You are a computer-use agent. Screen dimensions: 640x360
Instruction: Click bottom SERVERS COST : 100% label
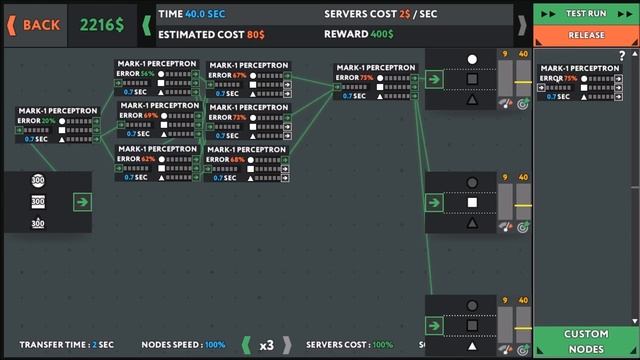(x=349, y=345)
